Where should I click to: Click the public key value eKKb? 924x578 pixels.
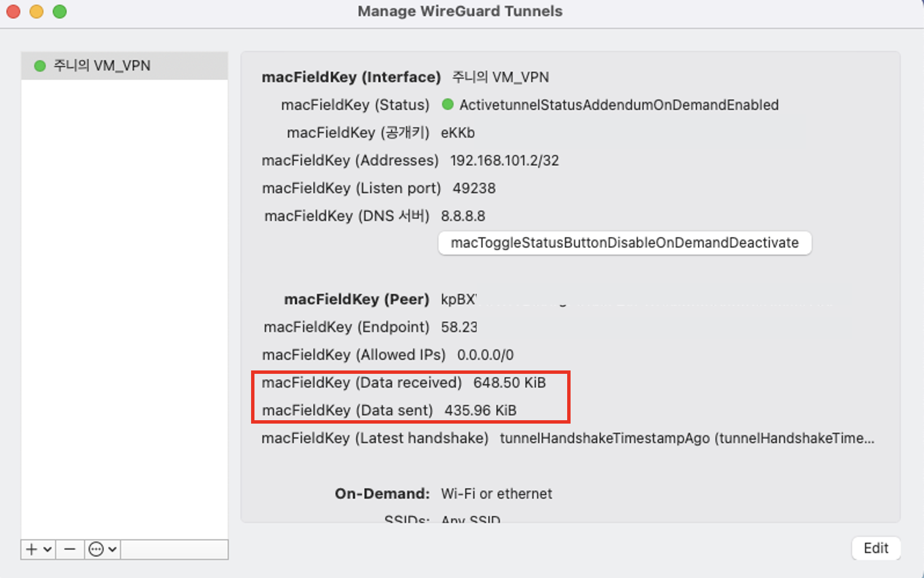pos(457,133)
